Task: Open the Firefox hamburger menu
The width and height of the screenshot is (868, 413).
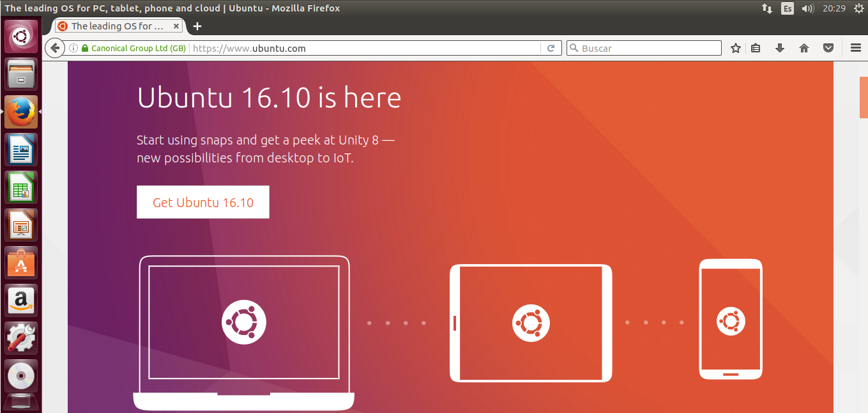Action: [855, 48]
